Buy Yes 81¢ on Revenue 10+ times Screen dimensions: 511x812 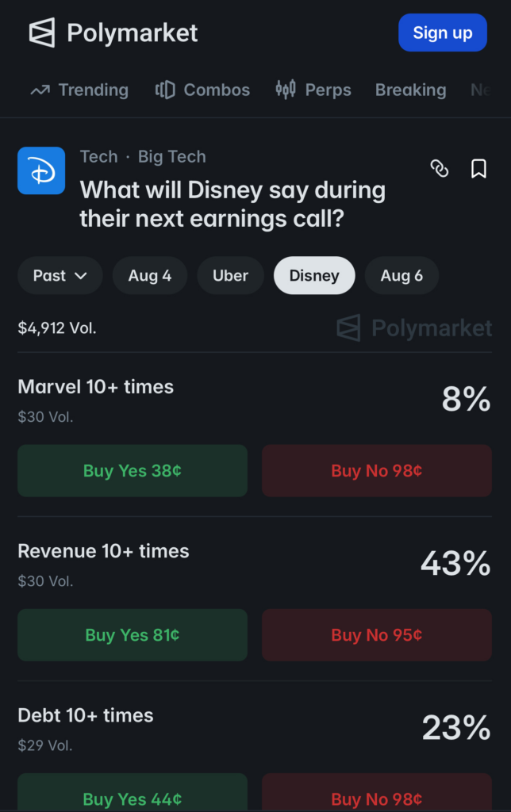[x=133, y=635]
